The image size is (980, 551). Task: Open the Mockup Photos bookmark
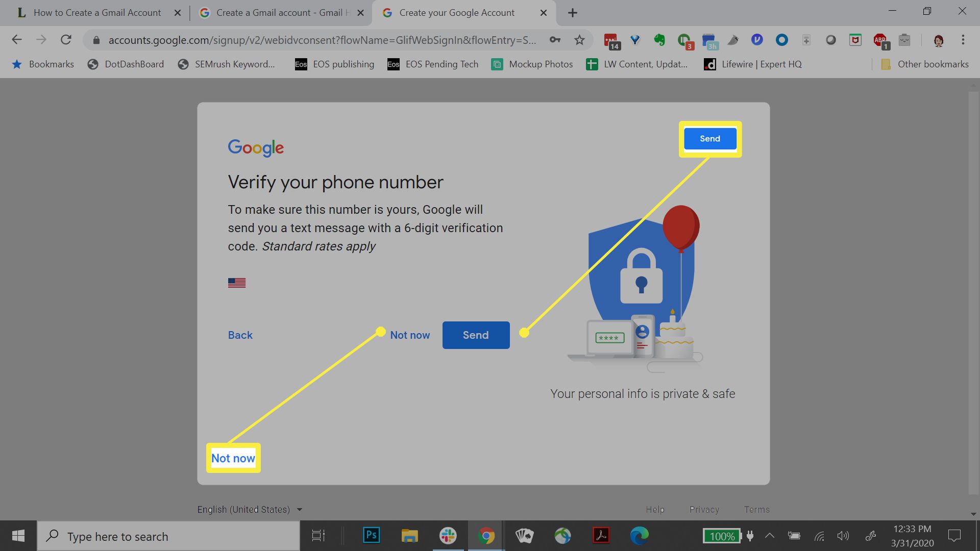click(532, 64)
